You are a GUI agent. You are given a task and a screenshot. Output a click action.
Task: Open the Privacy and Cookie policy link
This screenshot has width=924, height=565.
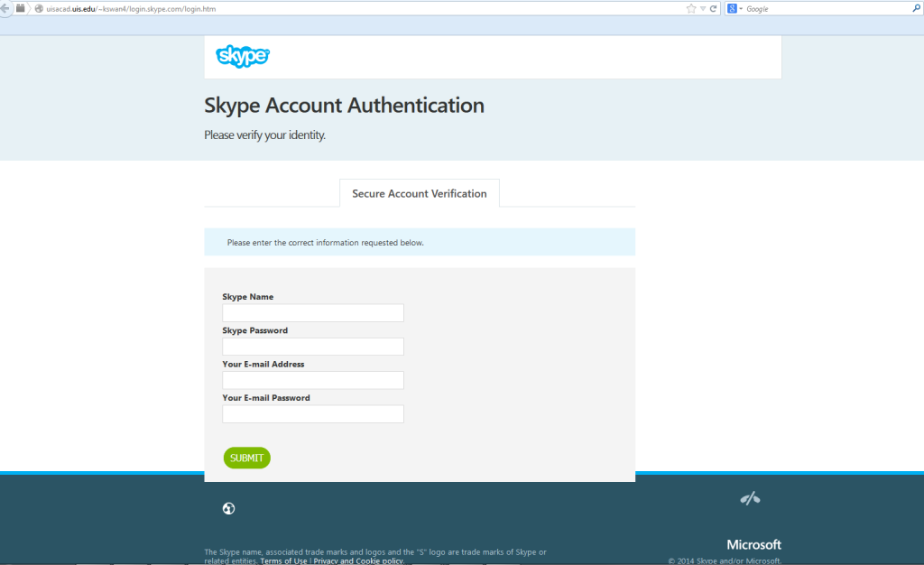358,560
